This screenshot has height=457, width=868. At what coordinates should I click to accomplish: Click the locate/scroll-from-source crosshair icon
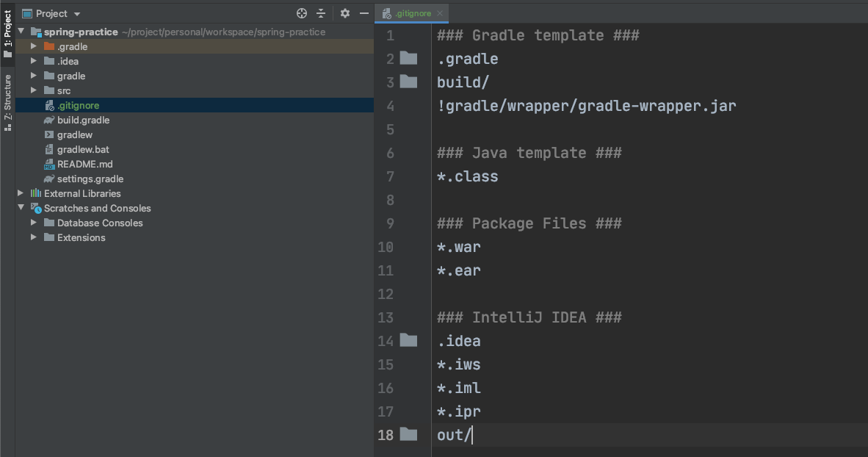[302, 13]
